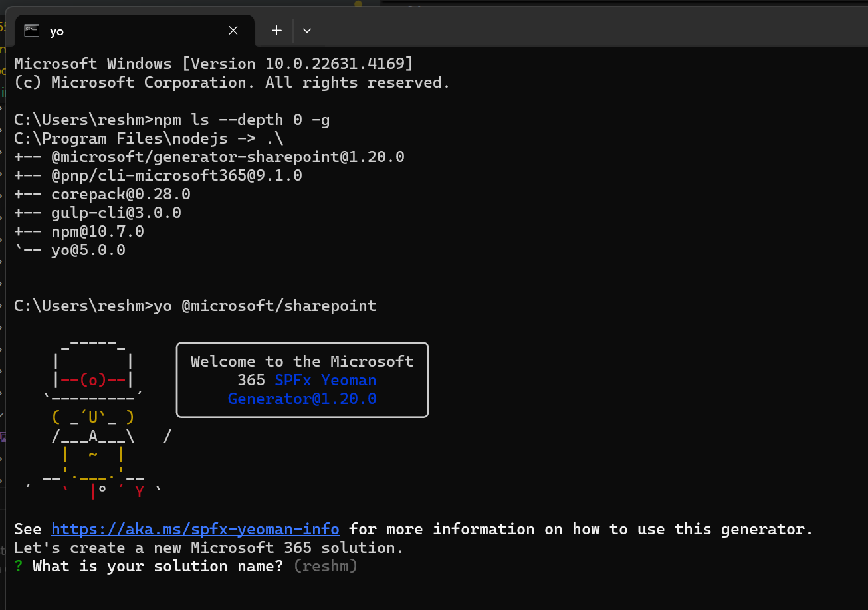Select the 'yo' terminal tab
The image size is (868, 610).
[134, 31]
